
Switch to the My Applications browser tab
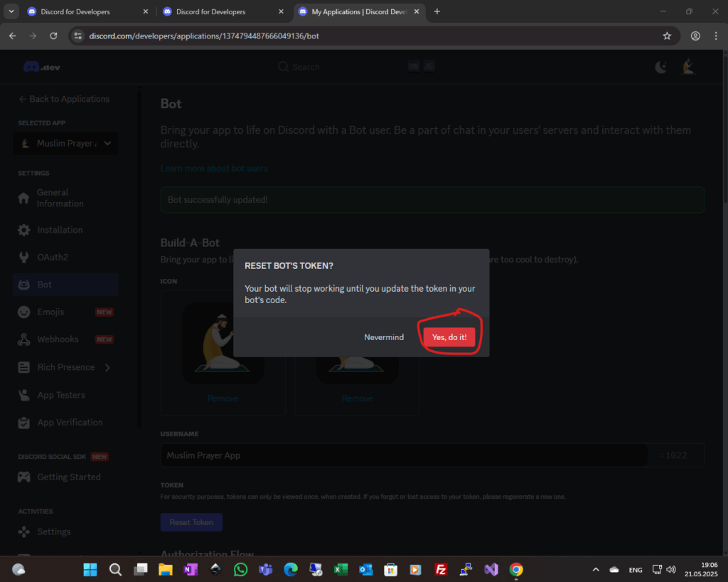(359, 11)
